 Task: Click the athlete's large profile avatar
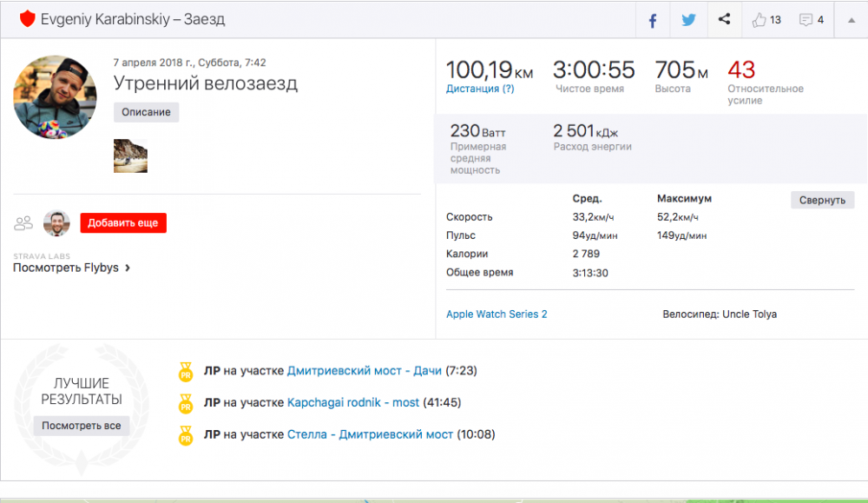(x=55, y=96)
